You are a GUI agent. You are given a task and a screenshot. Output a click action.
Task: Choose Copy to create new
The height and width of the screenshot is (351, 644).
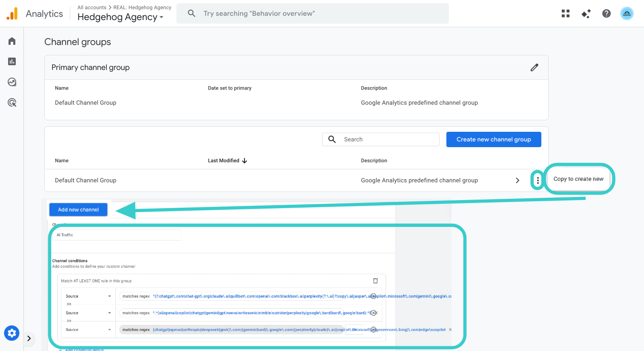pos(578,179)
